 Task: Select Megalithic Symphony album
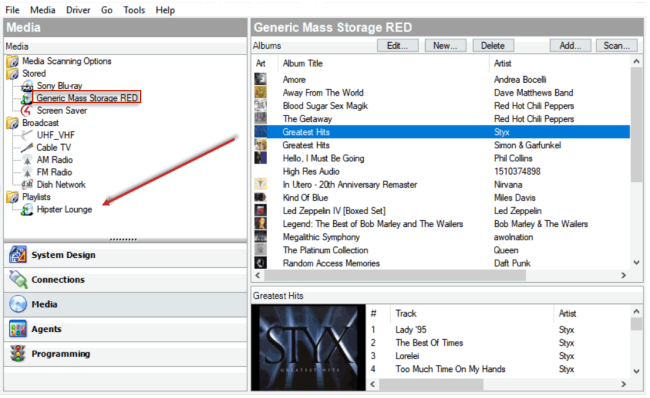click(x=442, y=237)
